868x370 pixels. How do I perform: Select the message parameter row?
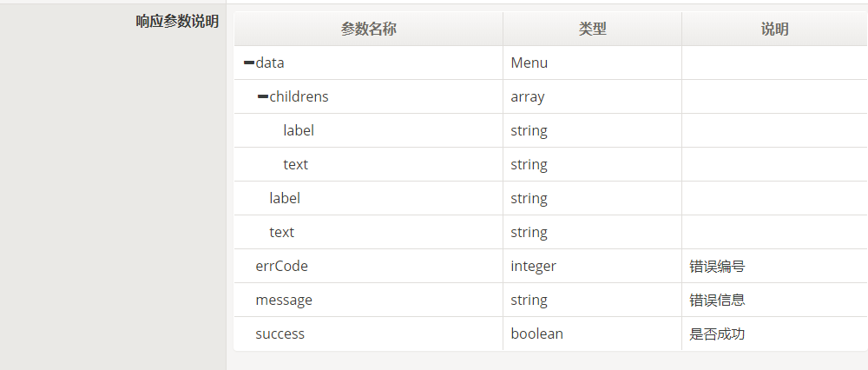551,301
